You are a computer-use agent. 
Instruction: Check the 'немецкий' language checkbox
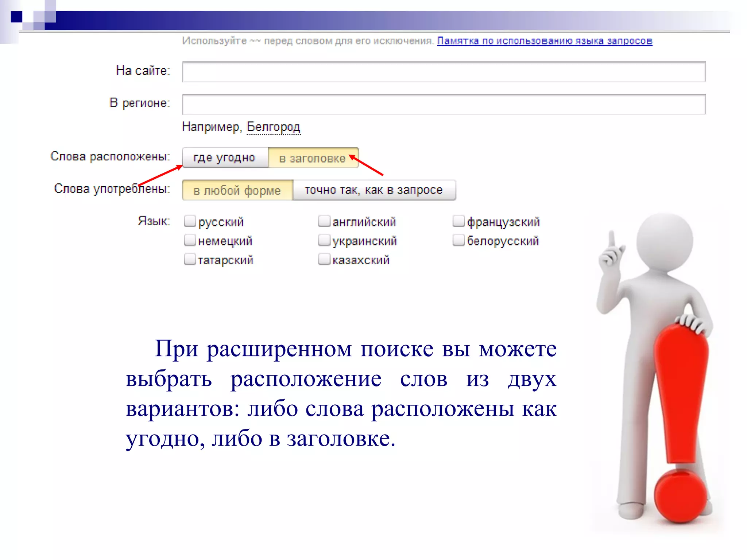[x=190, y=240]
